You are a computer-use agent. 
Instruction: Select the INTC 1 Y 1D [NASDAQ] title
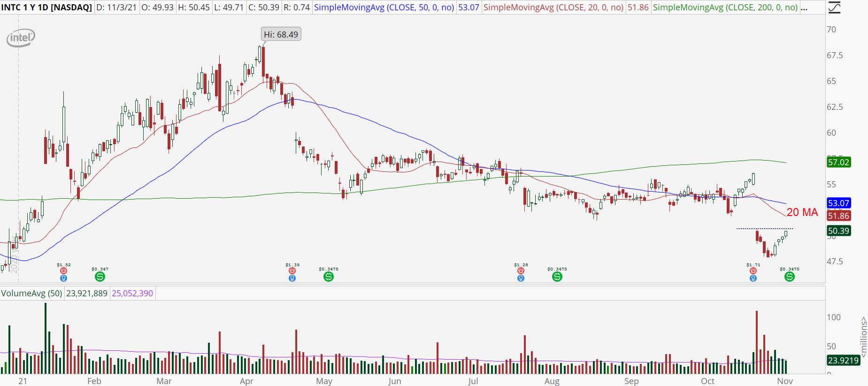[46, 8]
